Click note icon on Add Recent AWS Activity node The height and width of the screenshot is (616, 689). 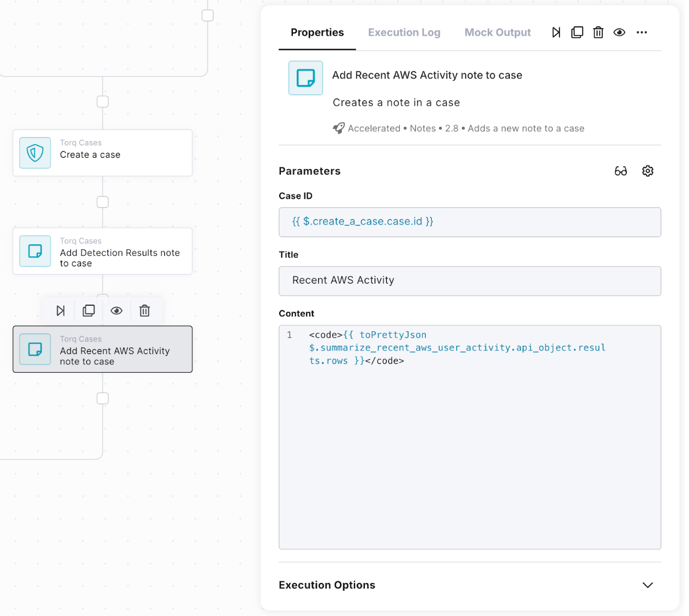tap(35, 349)
